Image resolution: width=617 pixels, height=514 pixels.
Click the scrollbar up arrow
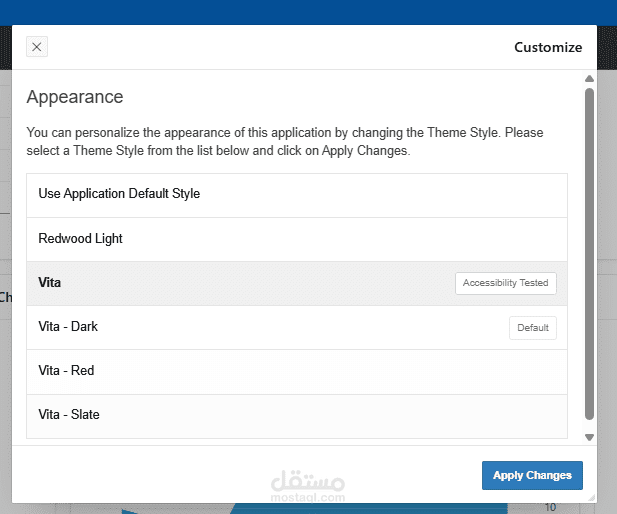589,79
